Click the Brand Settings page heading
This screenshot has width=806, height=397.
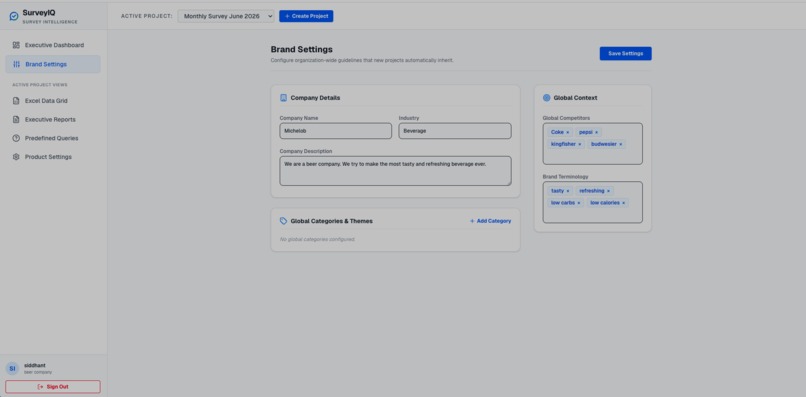(x=302, y=49)
